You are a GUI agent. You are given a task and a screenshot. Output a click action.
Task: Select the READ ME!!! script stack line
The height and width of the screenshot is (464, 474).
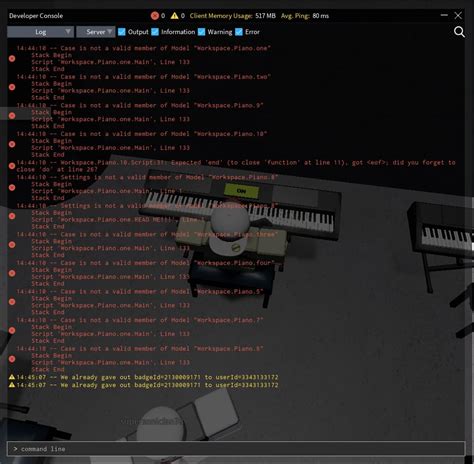click(x=118, y=220)
